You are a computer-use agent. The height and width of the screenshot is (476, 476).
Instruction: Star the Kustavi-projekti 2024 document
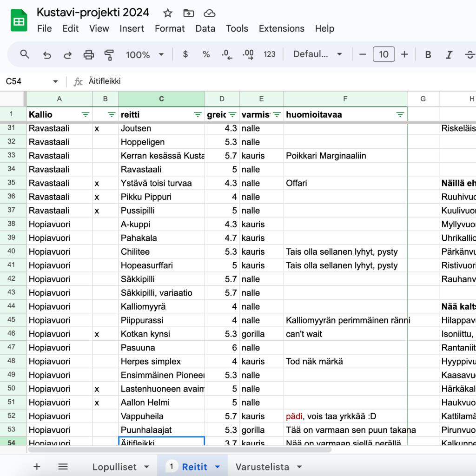tap(168, 13)
